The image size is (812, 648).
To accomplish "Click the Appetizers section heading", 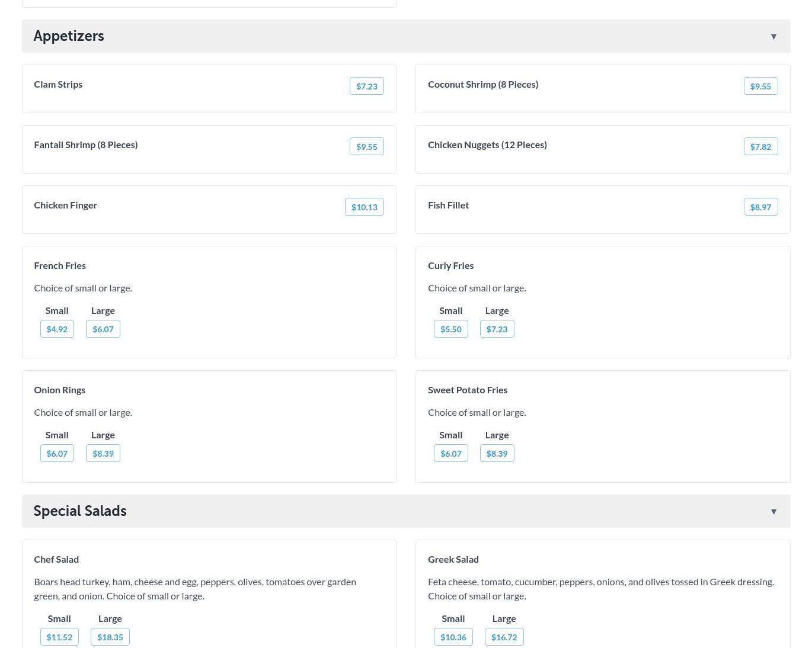I will 69,36.
